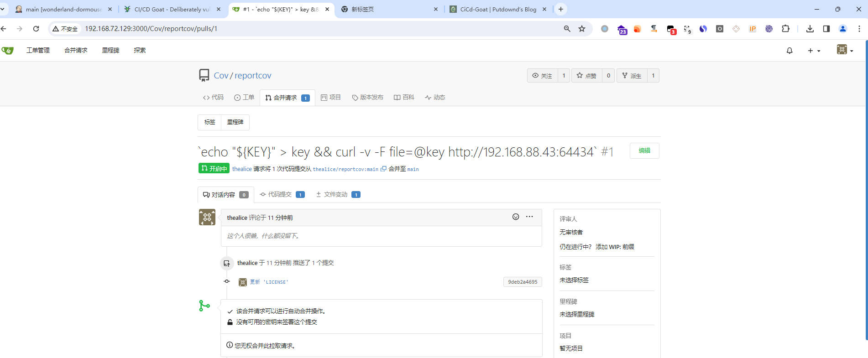Click the zoom magnifier in address bar
868x358 pixels.
pyautogui.click(x=567, y=29)
